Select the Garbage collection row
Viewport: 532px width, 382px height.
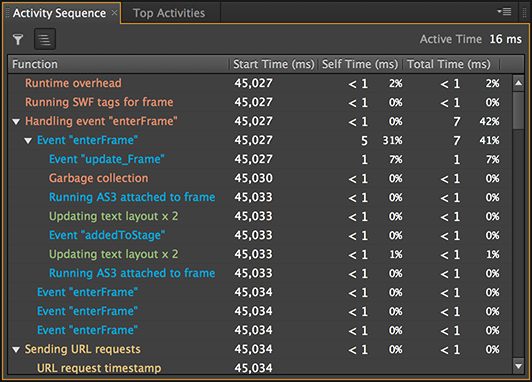coord(260,178)
